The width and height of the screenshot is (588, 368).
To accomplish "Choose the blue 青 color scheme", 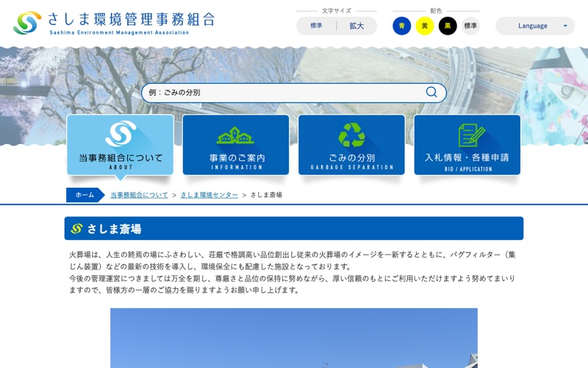I will point(401,26).
